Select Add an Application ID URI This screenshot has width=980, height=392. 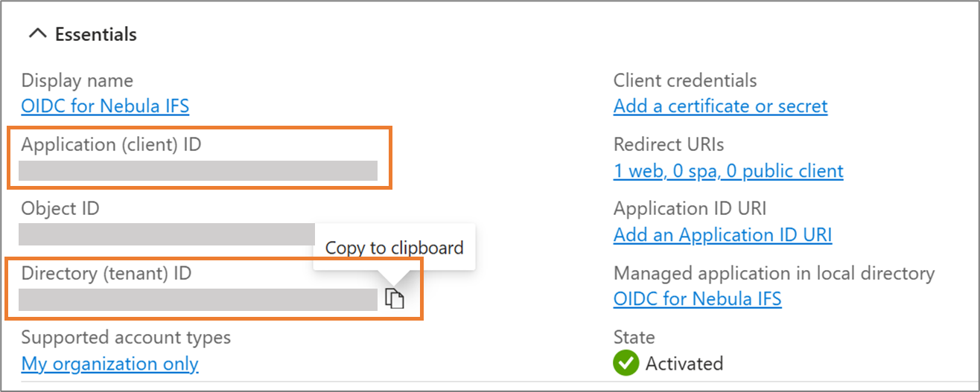[x=722, y=235]
